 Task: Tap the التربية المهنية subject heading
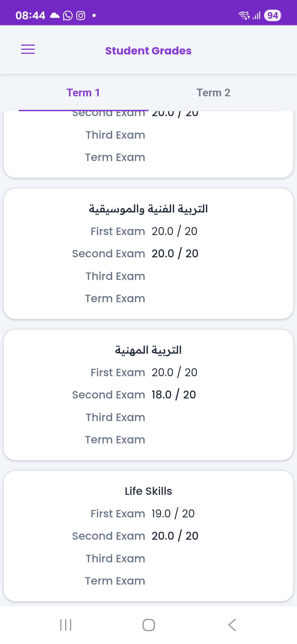point(148,350)
